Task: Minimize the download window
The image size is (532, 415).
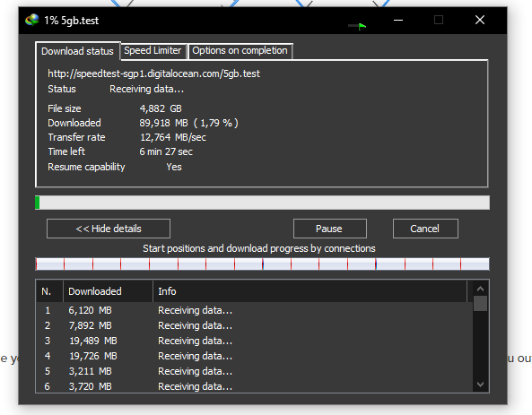Action: (398, 20)
